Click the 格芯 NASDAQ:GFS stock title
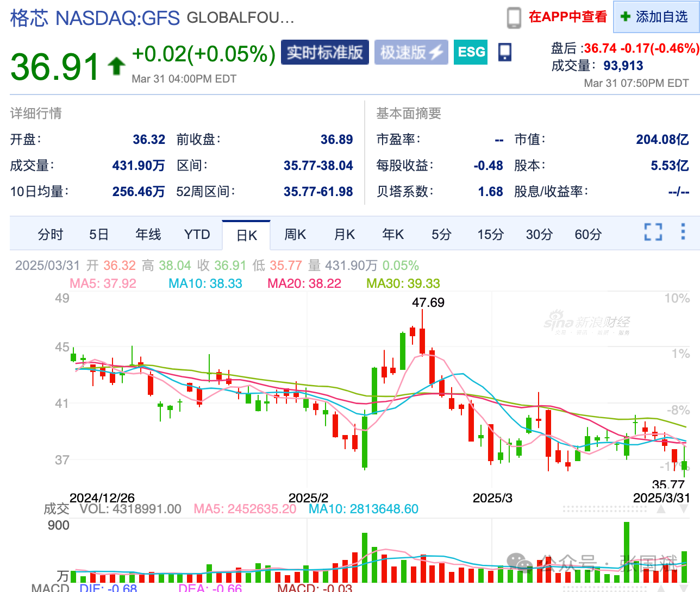 click(x=95, y=18)
